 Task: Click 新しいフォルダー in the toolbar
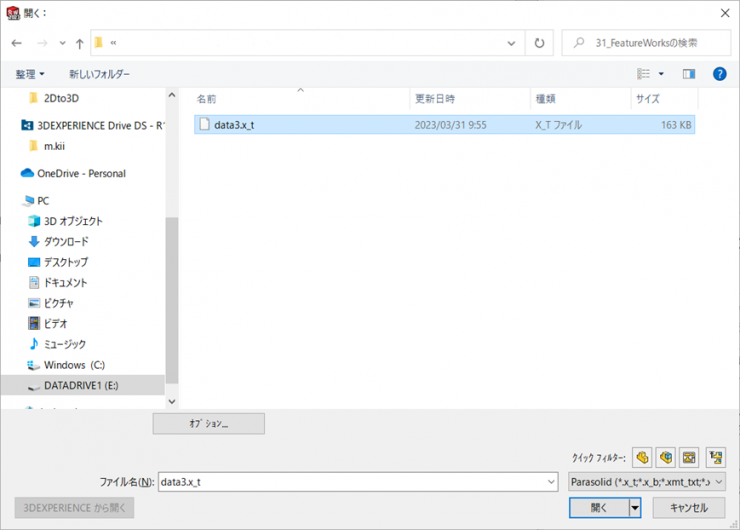point(99,74)
